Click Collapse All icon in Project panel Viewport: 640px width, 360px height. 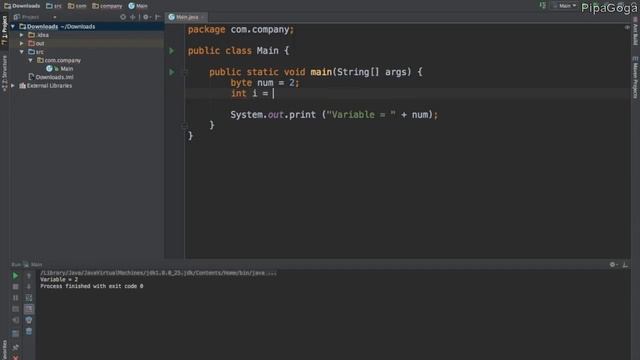[x=133, y=17]
